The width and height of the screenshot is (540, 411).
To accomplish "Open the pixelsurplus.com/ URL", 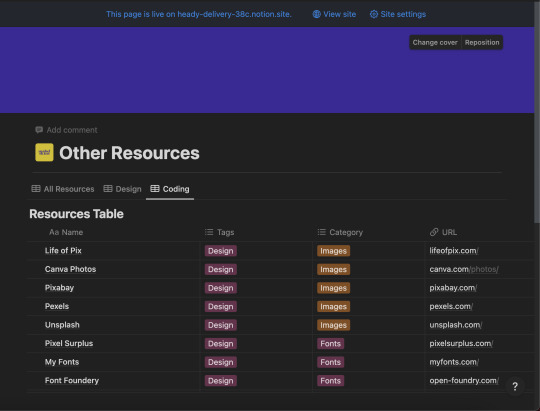I will point(461,344).
